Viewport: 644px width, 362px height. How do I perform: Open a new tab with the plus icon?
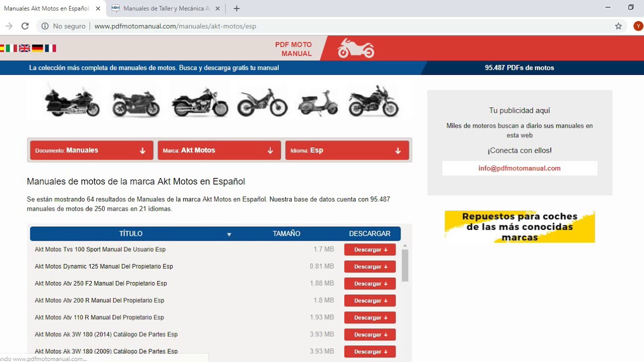(x=236, y=9)
